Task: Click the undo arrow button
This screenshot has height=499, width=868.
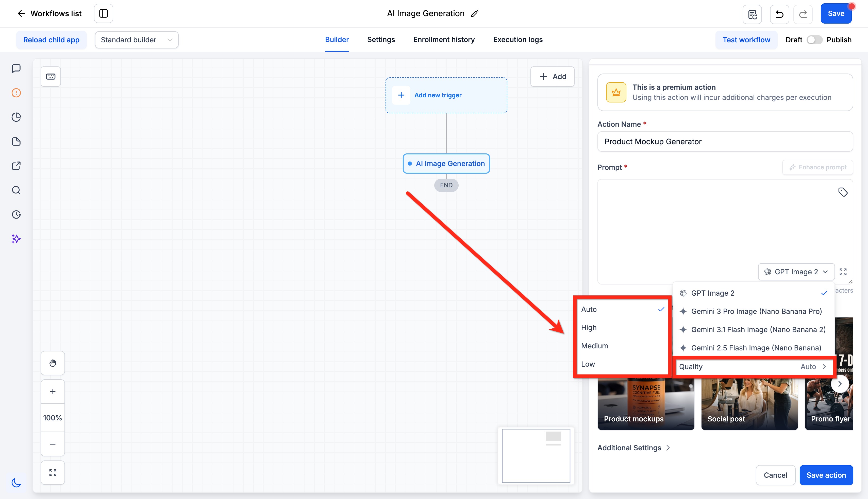Action: (779, 14)
